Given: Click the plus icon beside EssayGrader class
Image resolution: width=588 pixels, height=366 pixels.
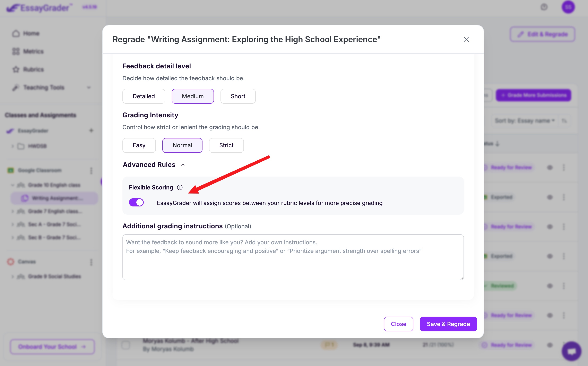Looking at the screenshot, I should pos(91,131).
